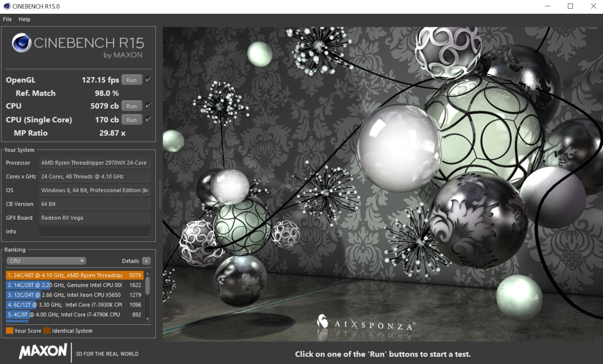Click the ranking list scroll-down arrow
Viewport: 603px width, 364px height.
pyautogui.click(x=148, y=319)
